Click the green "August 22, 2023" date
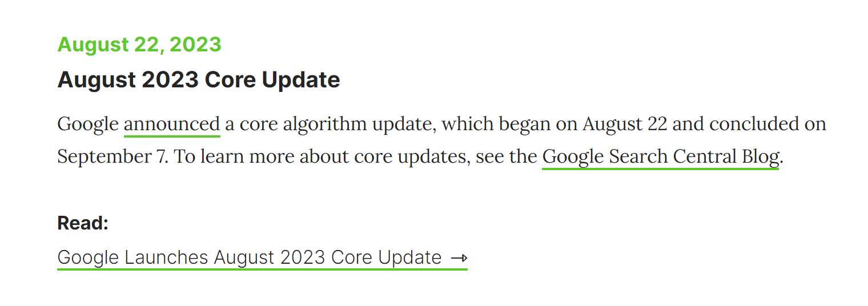868x306 pixels. click(x=139, y=45)
